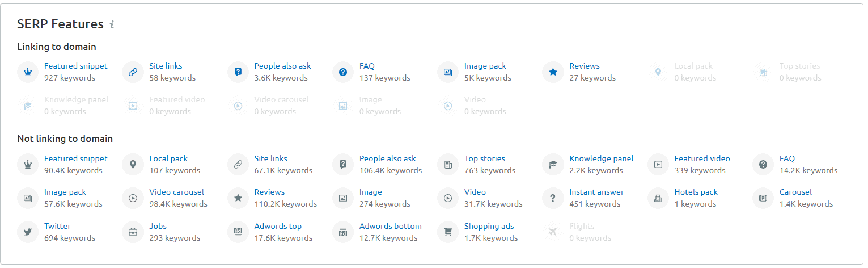The height and width of the screenshot is (268, 868).
Task: Click the question mark icon next to FAQ 137 keywords
Action: coord(342,72)
